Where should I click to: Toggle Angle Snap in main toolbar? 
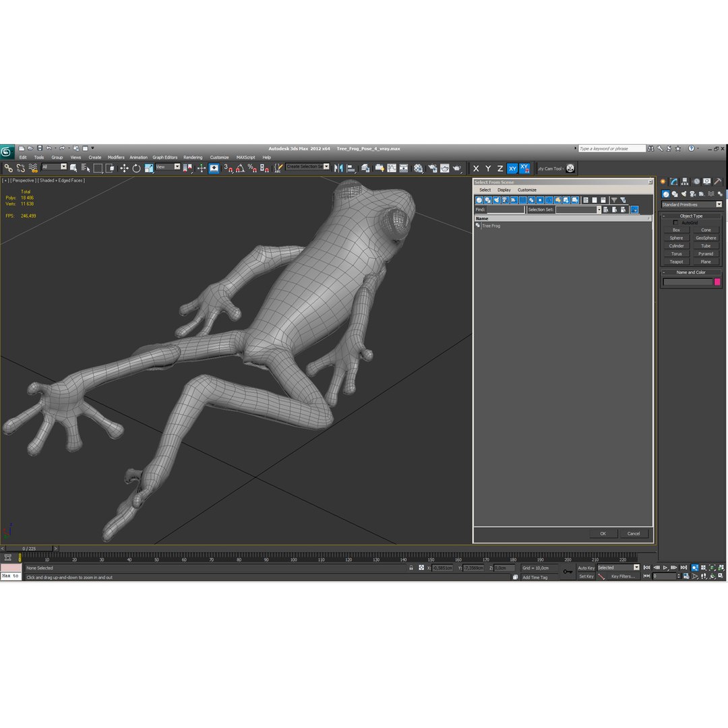[x=240, y=168]
